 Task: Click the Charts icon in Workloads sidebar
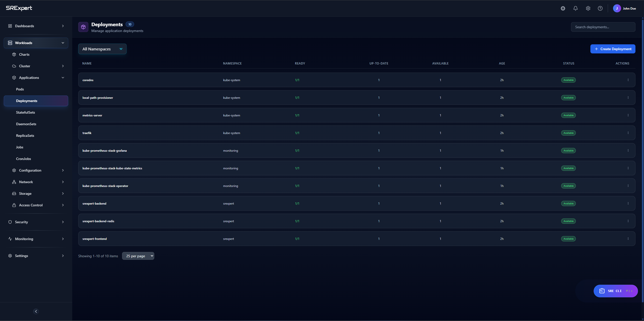[14, 54]
